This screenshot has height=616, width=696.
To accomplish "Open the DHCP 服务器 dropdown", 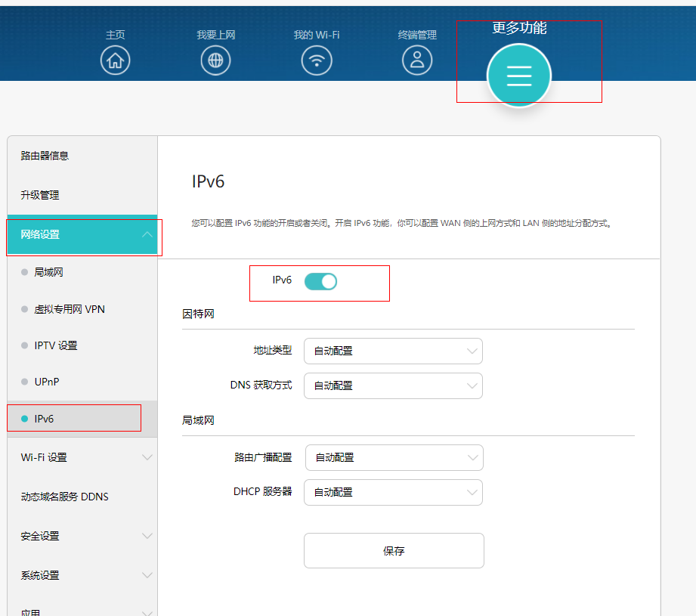I will (393, 492).
